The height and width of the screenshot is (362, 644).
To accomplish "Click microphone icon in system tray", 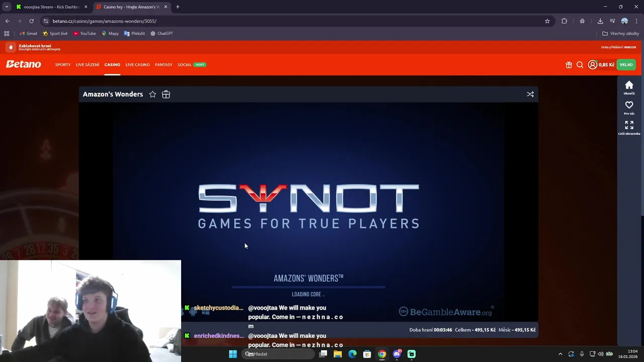I will tap(582, 354).
